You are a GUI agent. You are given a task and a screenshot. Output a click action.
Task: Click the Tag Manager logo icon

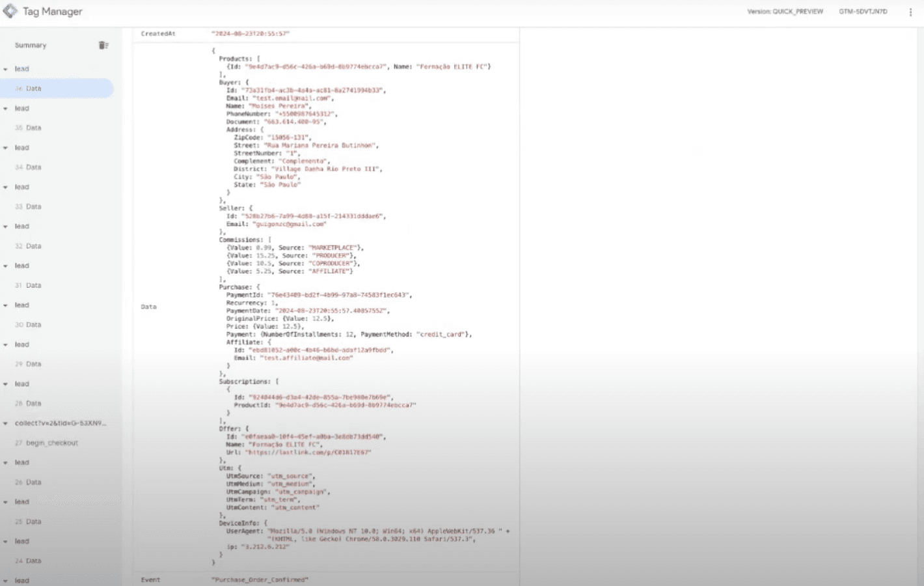pos(10,11)
